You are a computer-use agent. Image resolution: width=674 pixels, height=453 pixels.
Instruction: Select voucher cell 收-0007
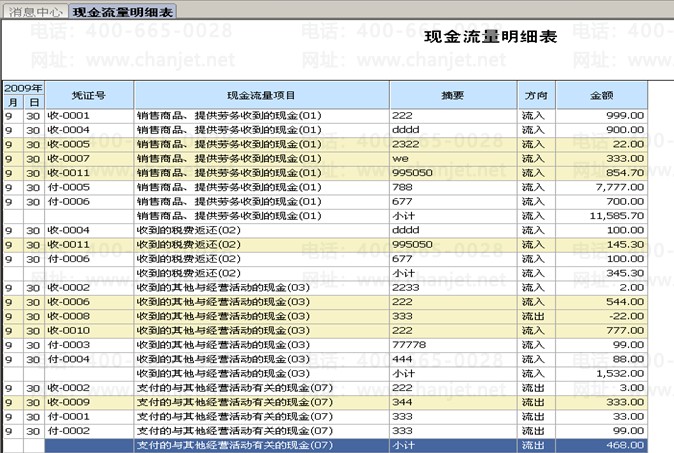tap(89, 159)
